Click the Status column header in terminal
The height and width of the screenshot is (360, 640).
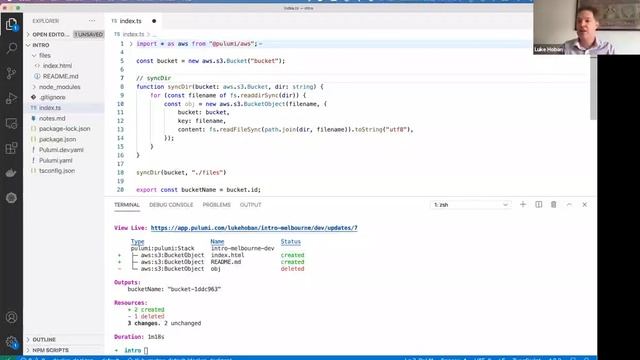pyautogui.click(x=291, y=242)
